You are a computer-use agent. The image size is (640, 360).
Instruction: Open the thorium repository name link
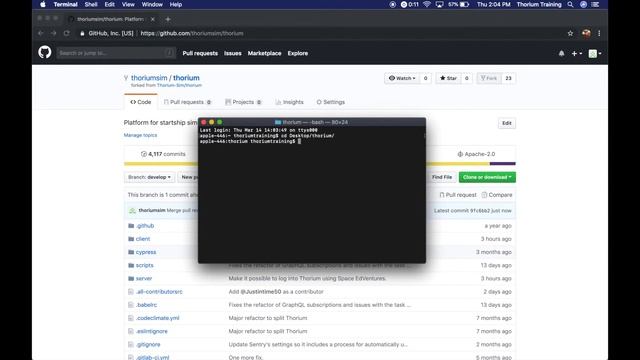(186, 78)
